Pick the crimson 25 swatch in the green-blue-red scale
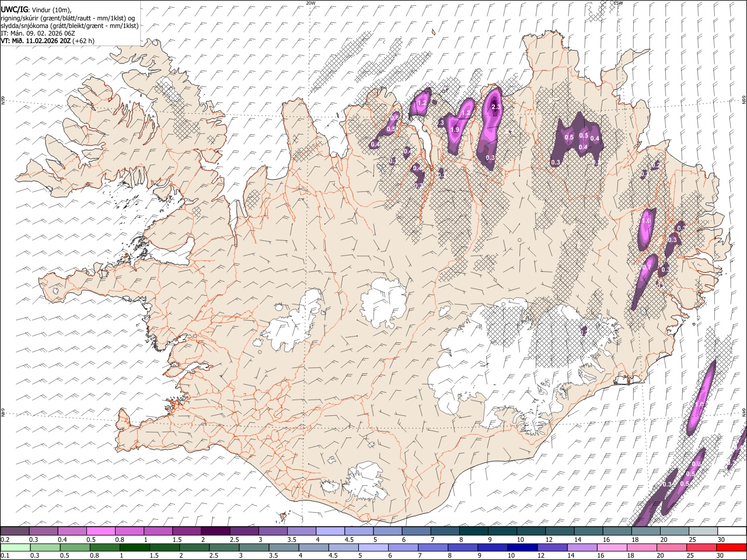 701,547
